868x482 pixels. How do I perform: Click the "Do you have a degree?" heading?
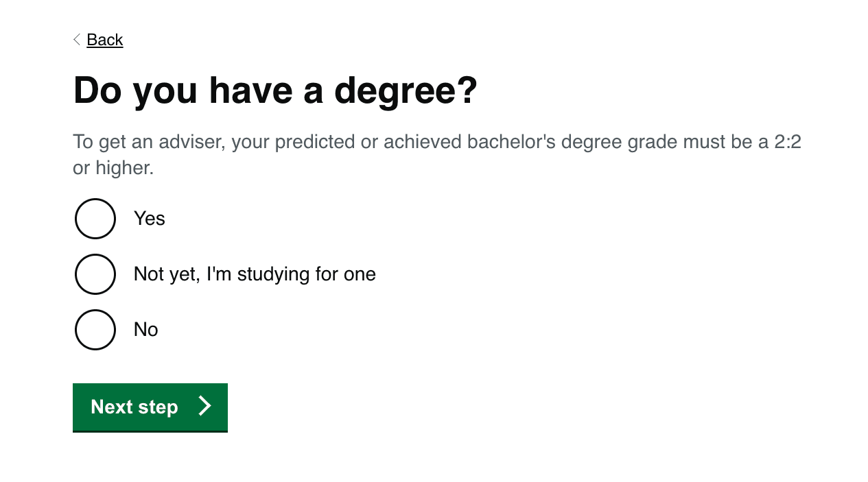tap(274, 90)
